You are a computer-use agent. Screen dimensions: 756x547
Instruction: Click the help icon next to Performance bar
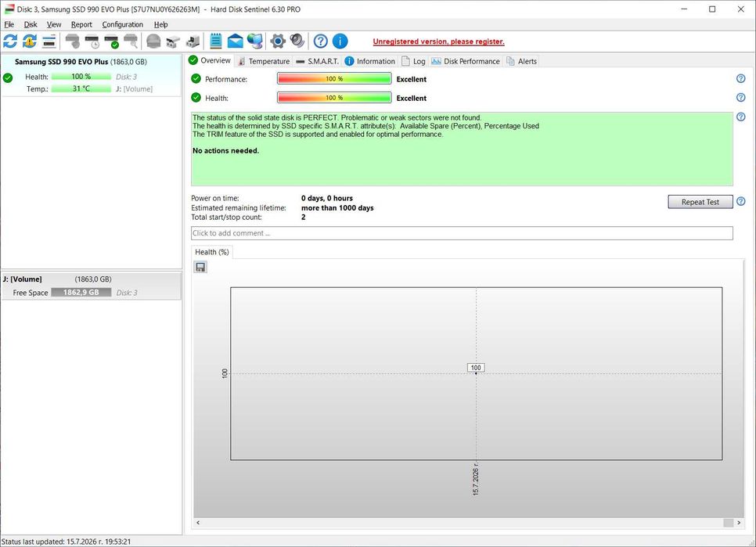(741, 78)
